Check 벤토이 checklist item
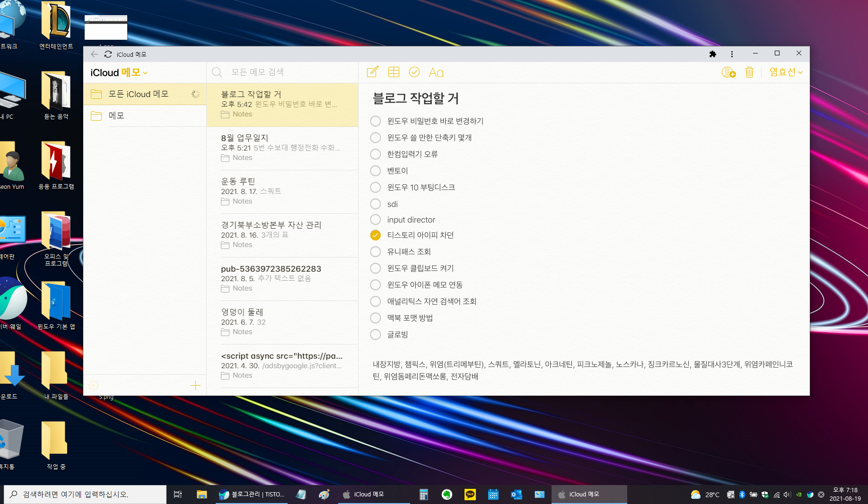The width and height of the screenshot is (868, 504). (x=375, y=171)
